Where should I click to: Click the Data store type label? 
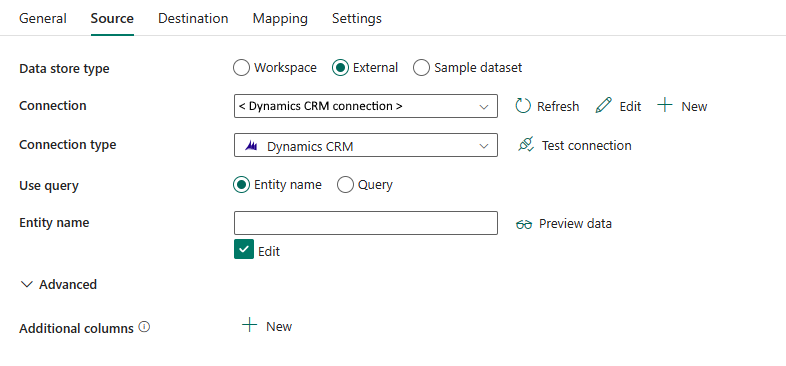(64, 69)
